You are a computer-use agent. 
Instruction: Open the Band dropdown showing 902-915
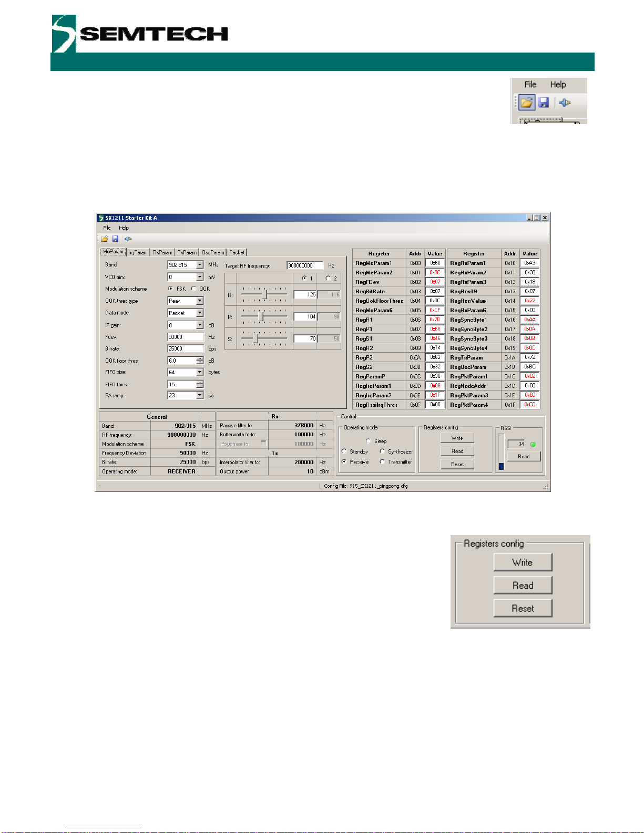(x=200, y=265)
